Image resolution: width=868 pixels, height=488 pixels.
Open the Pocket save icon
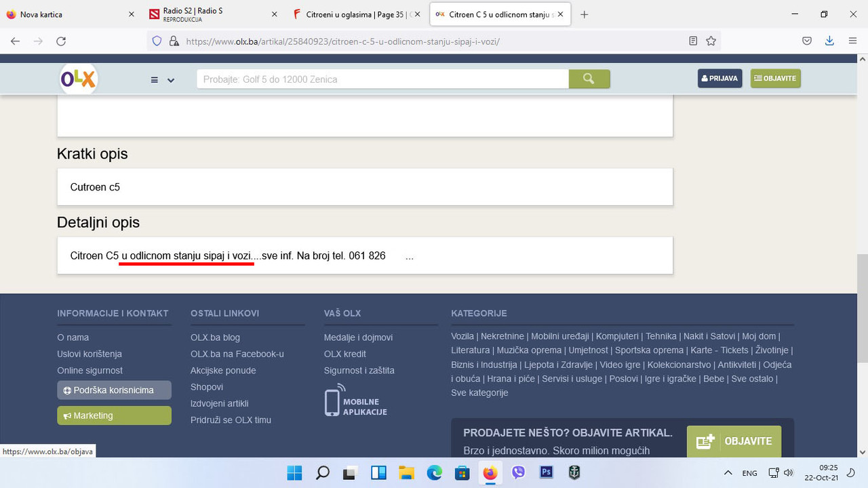[807, 41]
